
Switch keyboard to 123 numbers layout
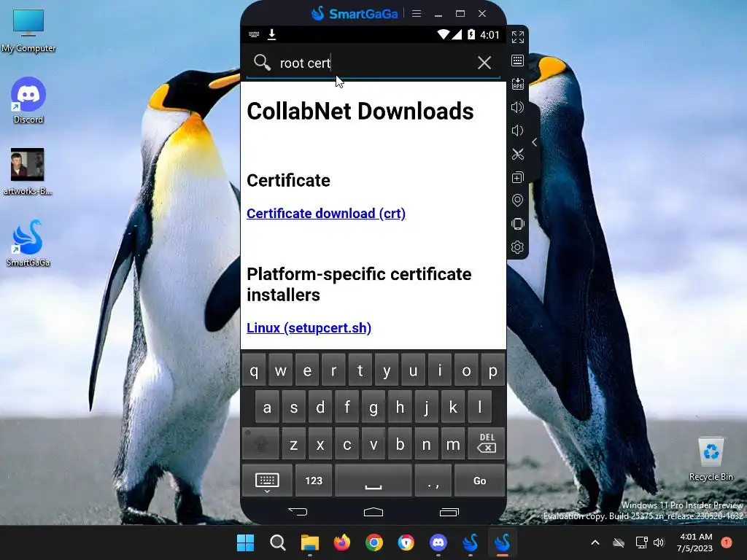tap(314, 481)
